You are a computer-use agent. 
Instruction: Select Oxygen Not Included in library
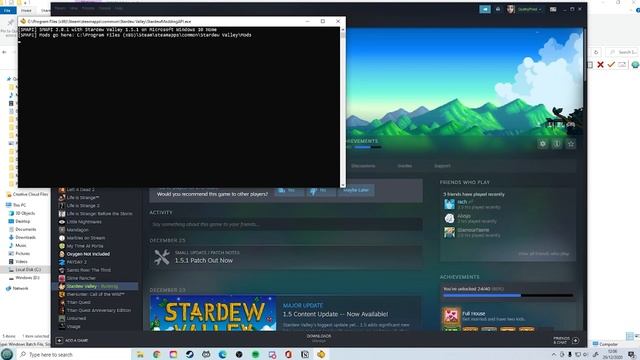[x=88, y=254]
